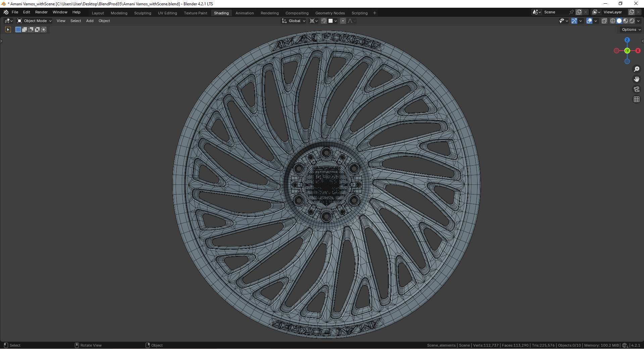Switch to wireframe viewport shading
644x349 pixels.
pos(613,21)
